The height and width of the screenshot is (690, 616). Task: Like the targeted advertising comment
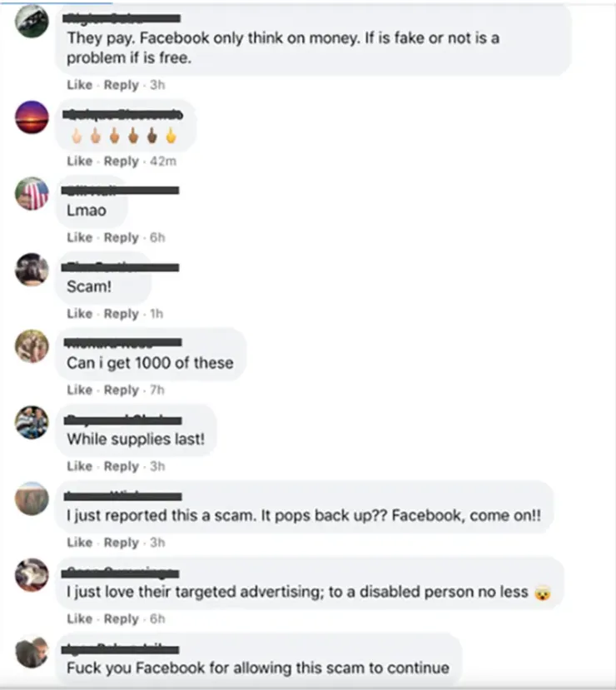(80, 618)
